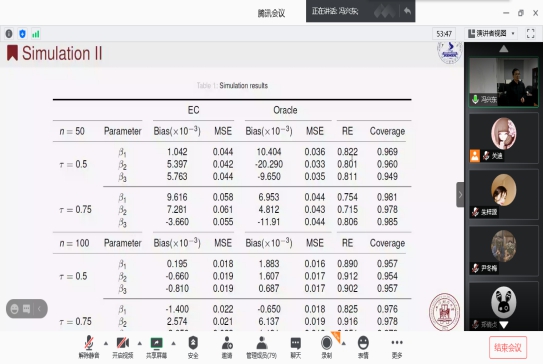Open the Security shield menu
Screen dimensions: 543x364
coord(193,347)
